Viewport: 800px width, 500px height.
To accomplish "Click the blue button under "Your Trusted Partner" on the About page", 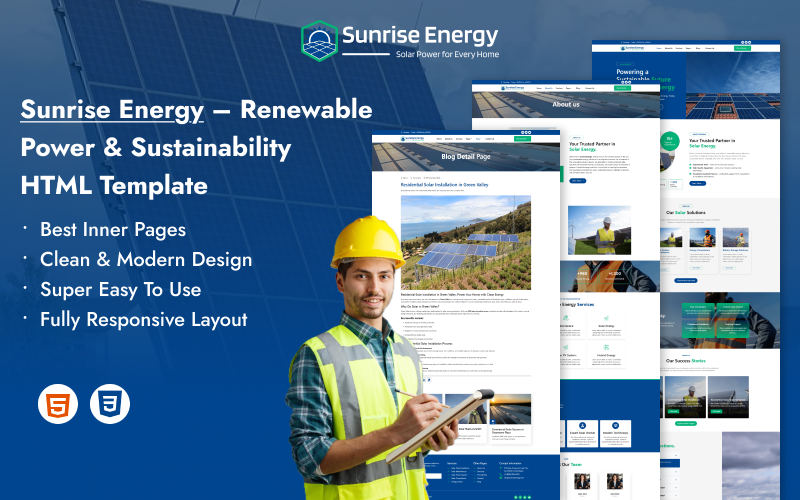I will point(578,181).
